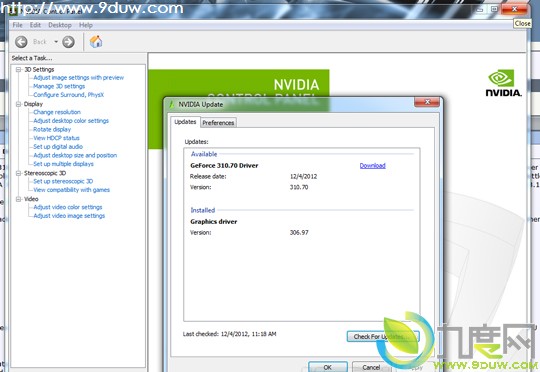The width and height of the screenshot is (540, 372).
Task: Open Set up digital audio
Action: [58, 147]
